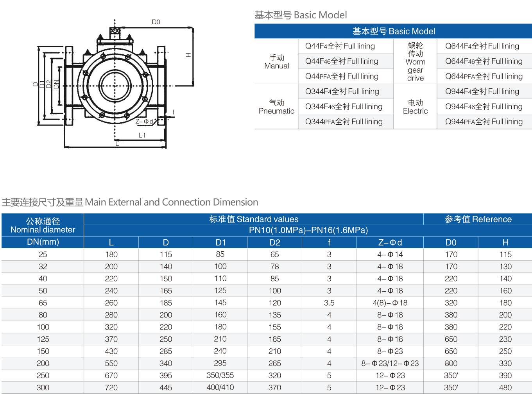Select the PN10(1.0MPa)–PN16(1.6MPa) header row
The image size is (532, 396).
308,230
